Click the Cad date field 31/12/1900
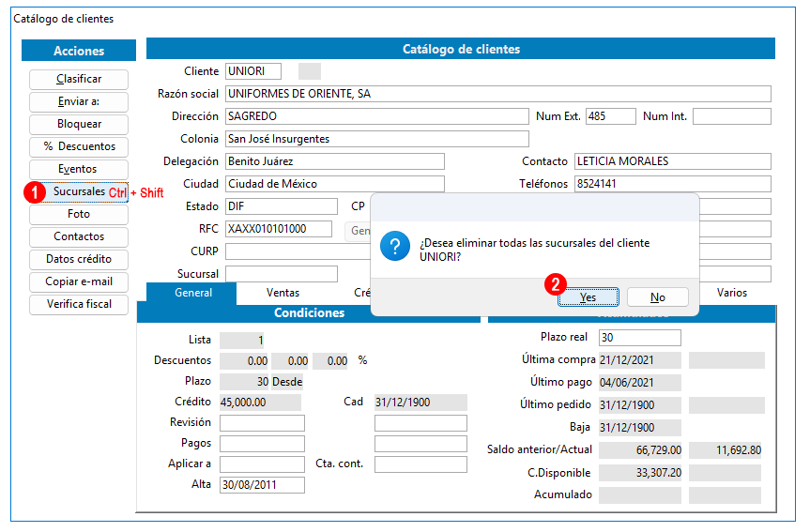 coord(420,403)
